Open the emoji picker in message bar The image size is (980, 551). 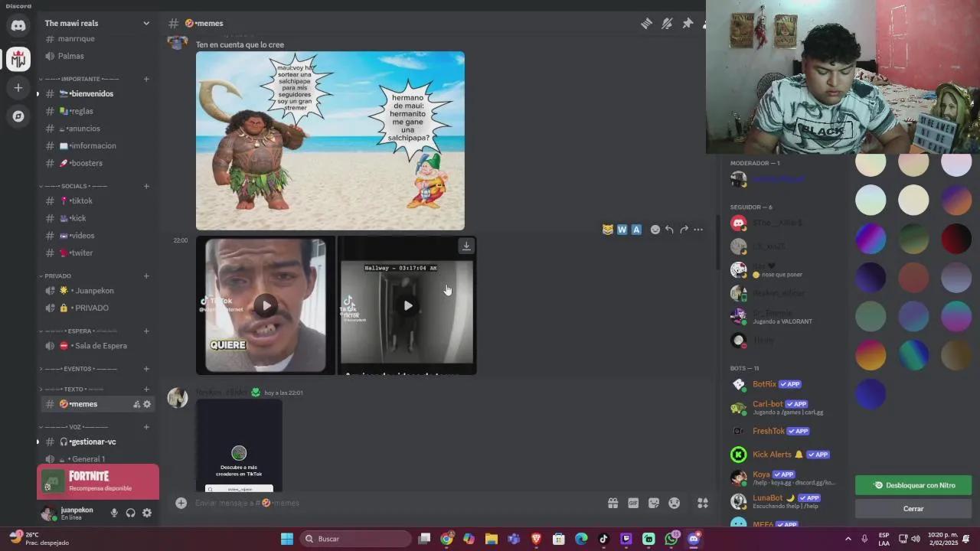click(674, 503)
